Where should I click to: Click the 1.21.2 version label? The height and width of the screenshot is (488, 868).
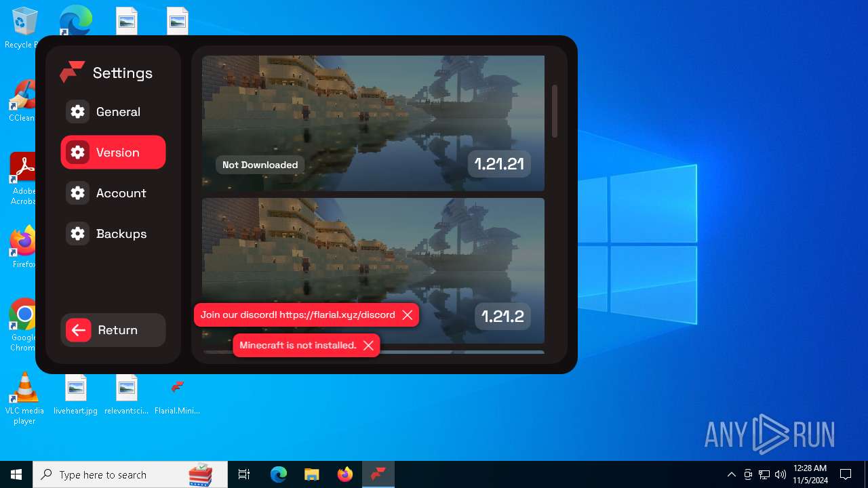coord(502,317)
